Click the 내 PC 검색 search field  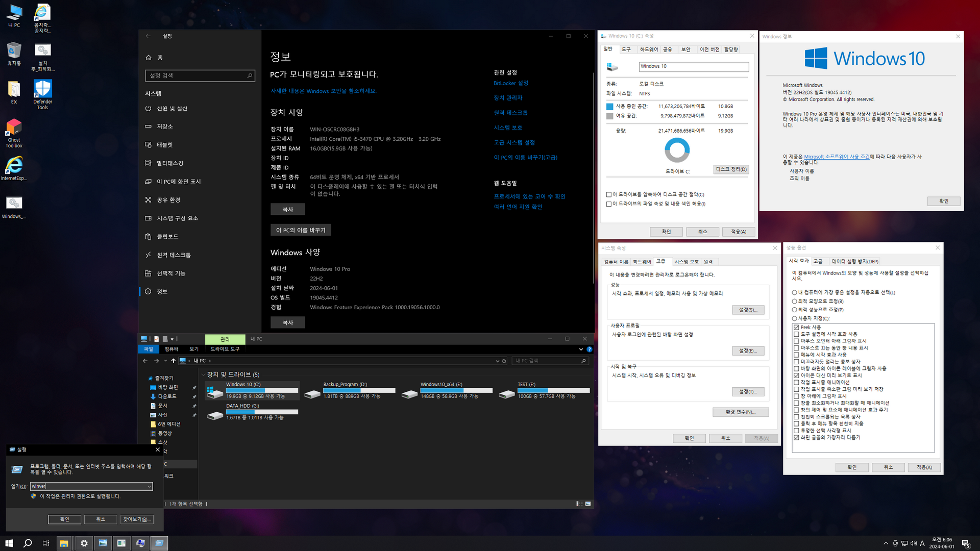point(546,361)
